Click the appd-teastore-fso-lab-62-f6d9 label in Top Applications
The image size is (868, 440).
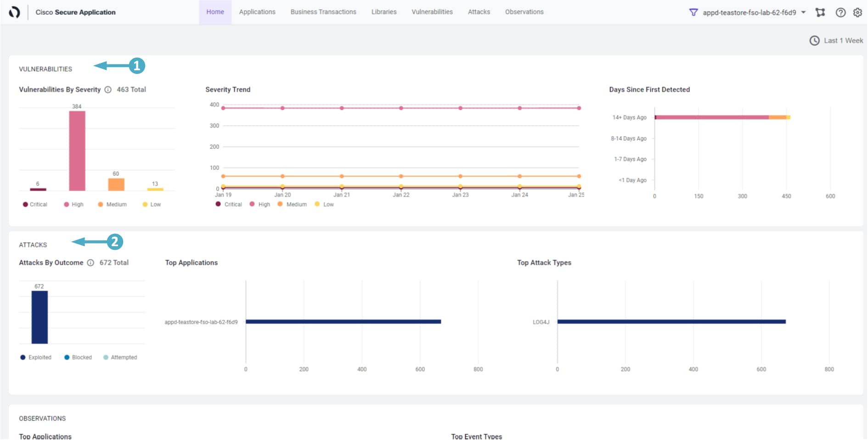201,322
